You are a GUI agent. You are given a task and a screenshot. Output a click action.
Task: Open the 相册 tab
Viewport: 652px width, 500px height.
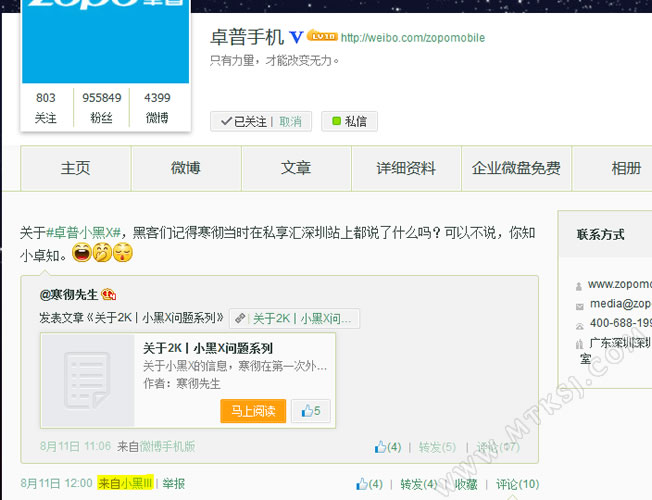[626, 168]
